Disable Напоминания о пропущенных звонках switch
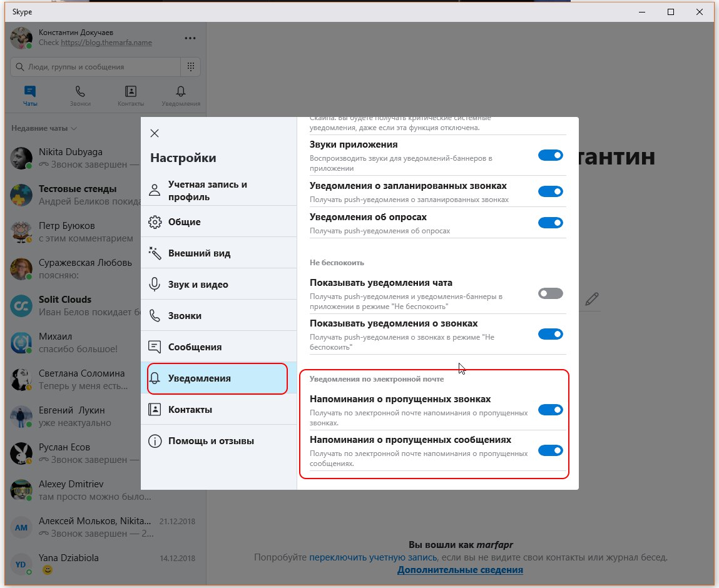This screenshot has height=588, width=719. 550,410
